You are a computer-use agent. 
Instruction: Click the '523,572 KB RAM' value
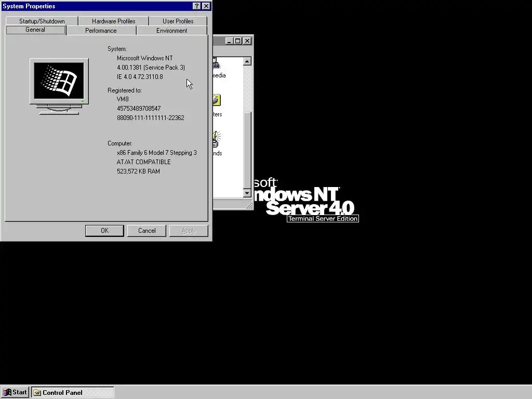(x=138, y=171)
